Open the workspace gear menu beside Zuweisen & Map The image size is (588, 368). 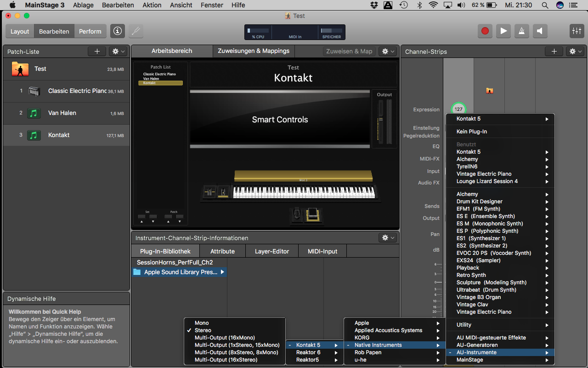click(387, 52)
